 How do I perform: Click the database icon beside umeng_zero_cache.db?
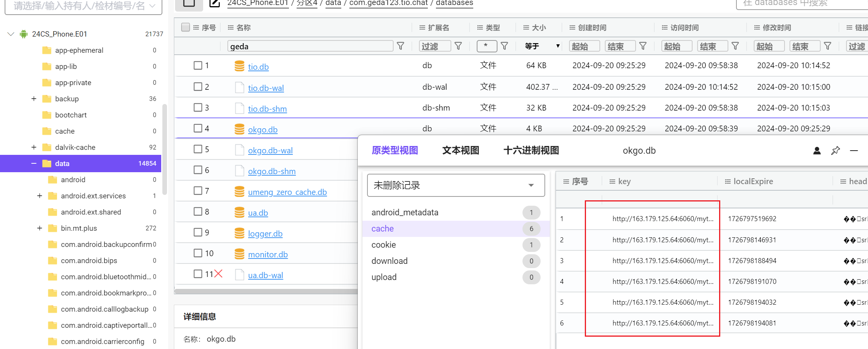[x=239, y=191]
